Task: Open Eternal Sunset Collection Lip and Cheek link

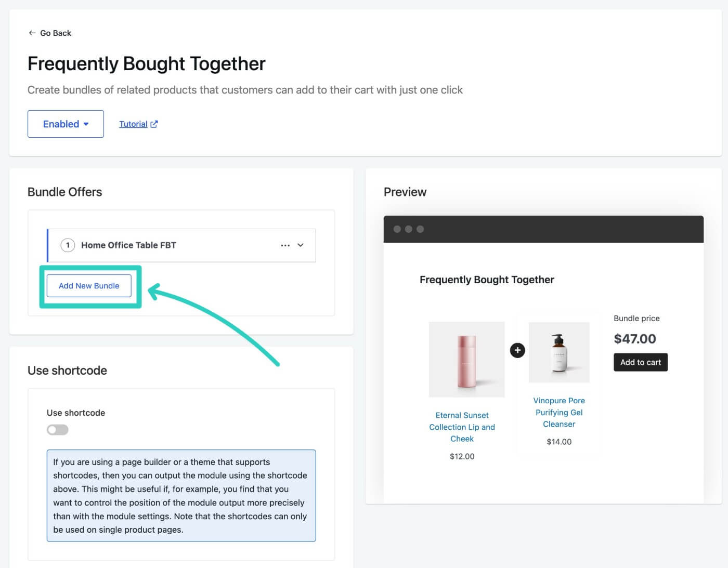Action: pos(462,427)
